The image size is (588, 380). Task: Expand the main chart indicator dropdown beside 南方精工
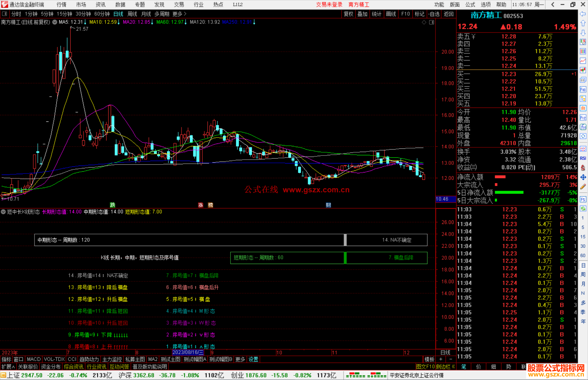[55, 22]
